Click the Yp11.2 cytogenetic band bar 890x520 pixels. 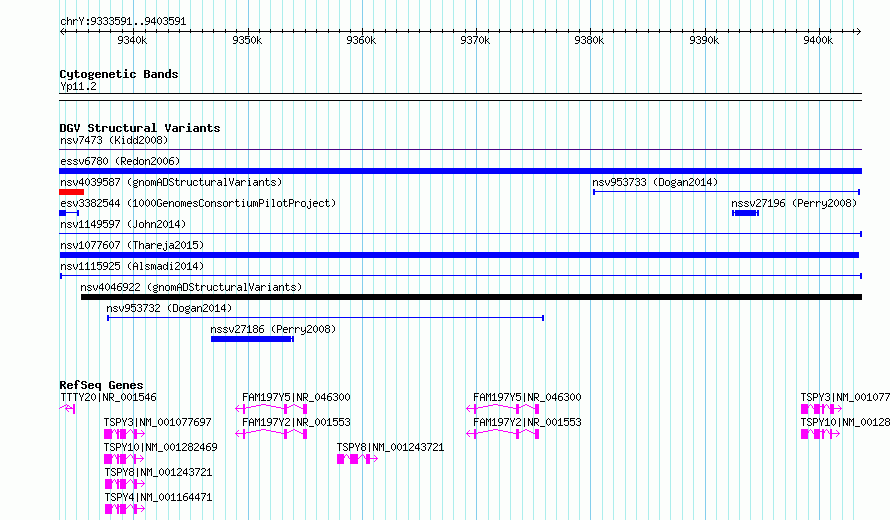(460, 97)
